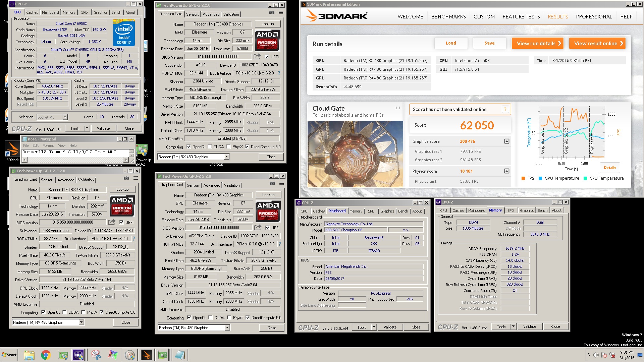Open GPU selection dropdown in ASUS GPU-Z window

(x=227, y=157)
